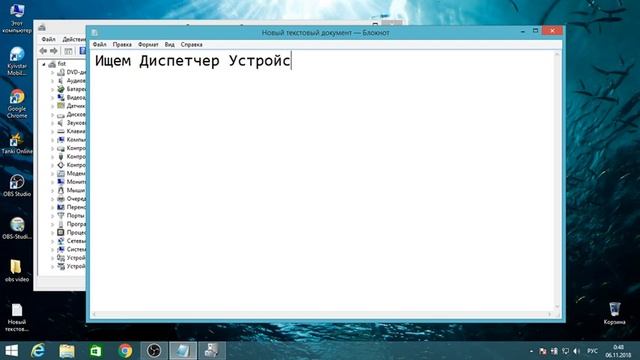Open the Справка menu in Notepad
This screenshot has height=360, width=640.
pos(191,44)
